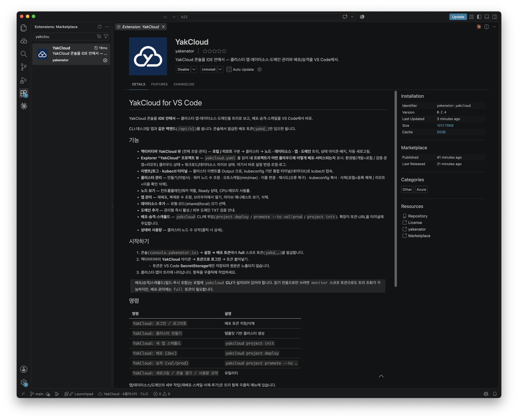Switch to the FEATURES tab
This screenshot has height=420, width=518.
(159, 84)
